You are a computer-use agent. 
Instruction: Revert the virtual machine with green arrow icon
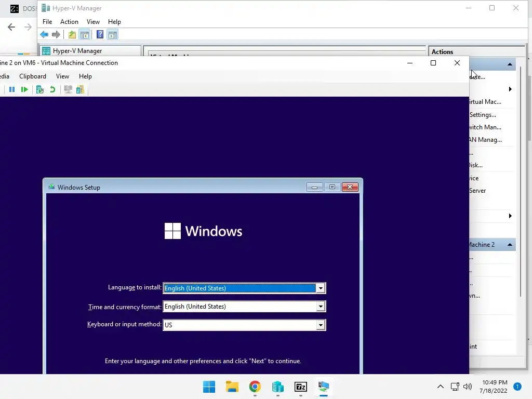tap(52, 89)
